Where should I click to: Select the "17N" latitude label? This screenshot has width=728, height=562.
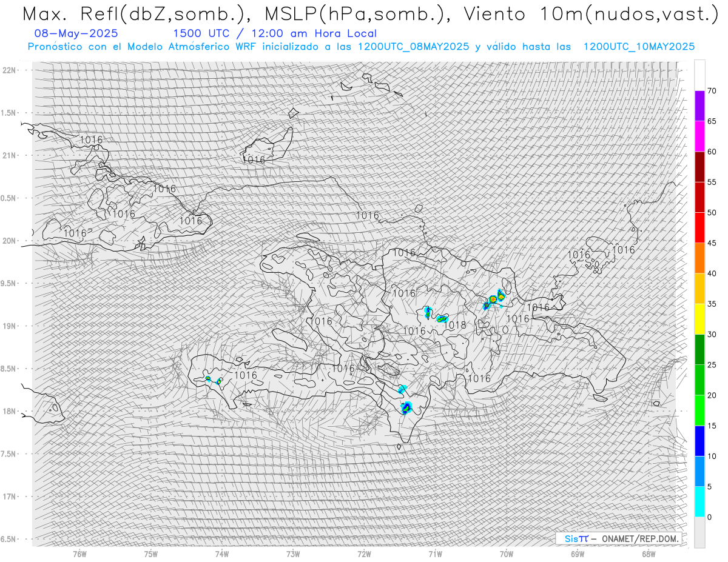click(x=9, y=497)
